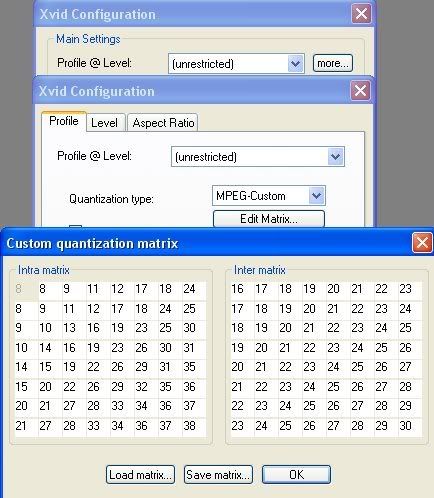Select intra matrix first-row cell 24
The width and height of the screenshot is (434, 498).
pyautogui.click(x=194, y=289)
